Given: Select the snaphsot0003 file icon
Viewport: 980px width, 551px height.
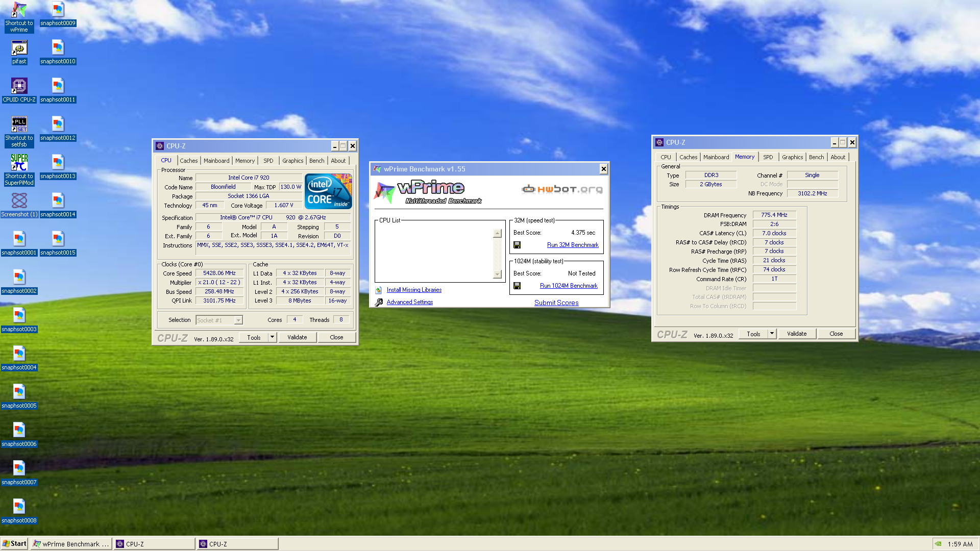Looking at the screenshot, I should point(19,320).
